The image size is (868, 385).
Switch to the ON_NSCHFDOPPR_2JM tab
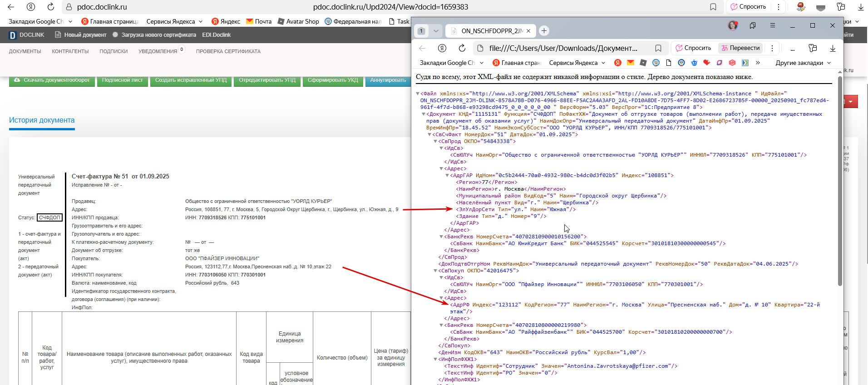pos(491,31)
